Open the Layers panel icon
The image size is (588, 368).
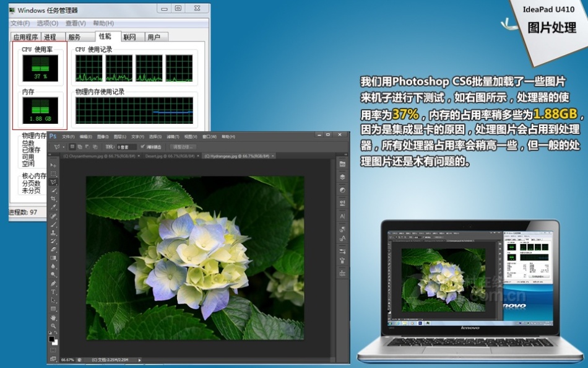point(342,177)
